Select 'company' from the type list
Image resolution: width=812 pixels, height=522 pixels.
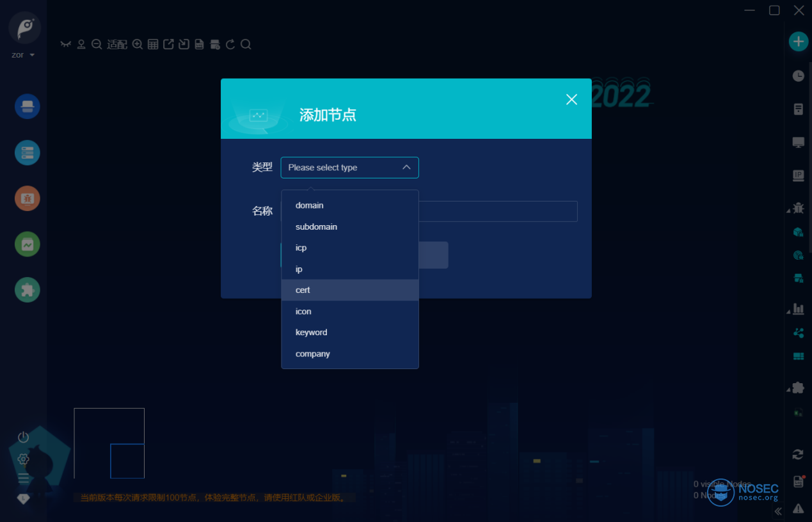350,354
